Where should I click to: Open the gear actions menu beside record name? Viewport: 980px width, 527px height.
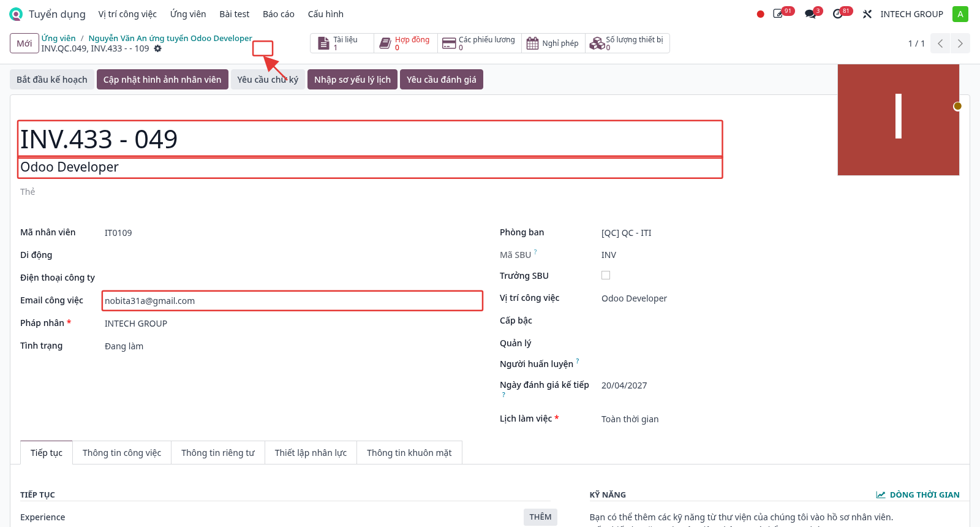(x=158, y=48)
